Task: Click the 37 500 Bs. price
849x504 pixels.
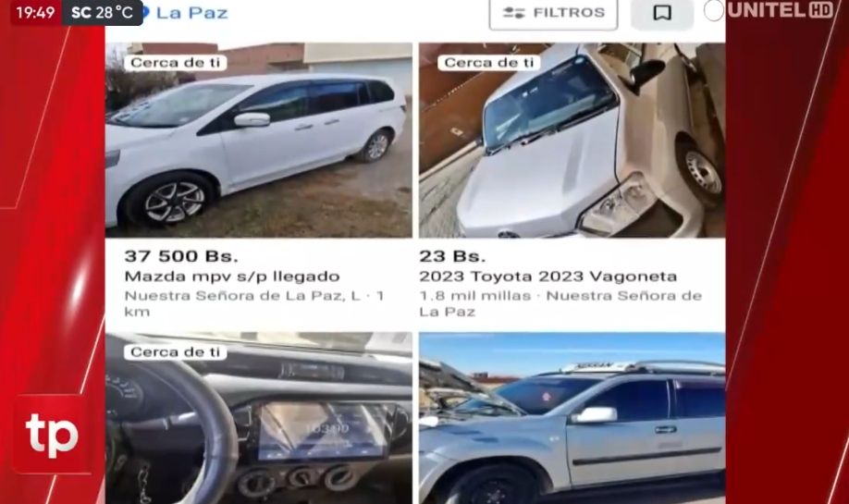Action: [181, 255]
